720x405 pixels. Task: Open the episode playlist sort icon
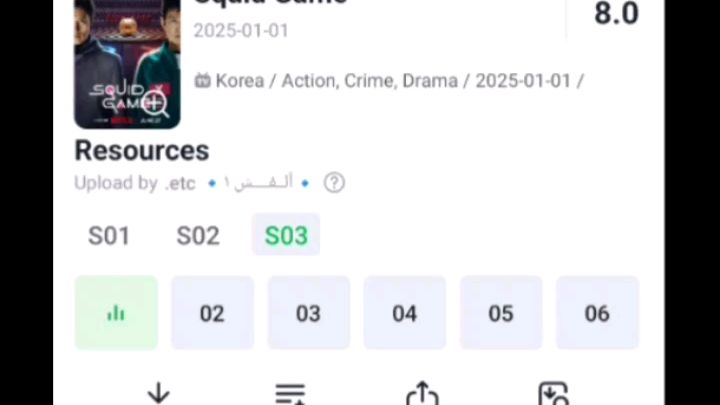(x=290, y=394)
